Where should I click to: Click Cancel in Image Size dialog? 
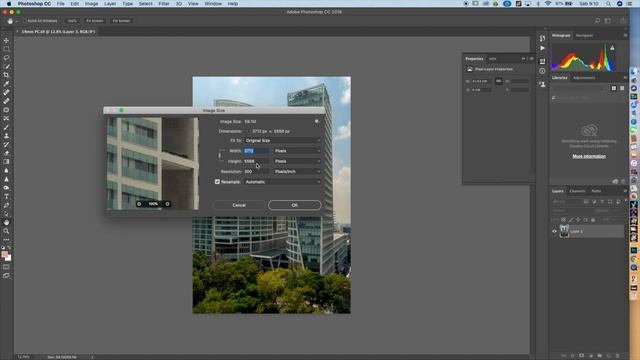click(x=239, y=205)
